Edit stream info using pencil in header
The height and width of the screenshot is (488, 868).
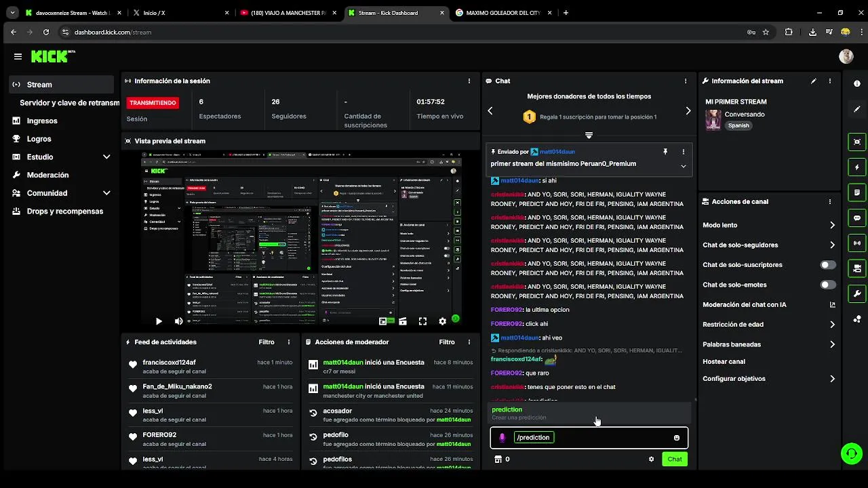click(x=814, y=81)
